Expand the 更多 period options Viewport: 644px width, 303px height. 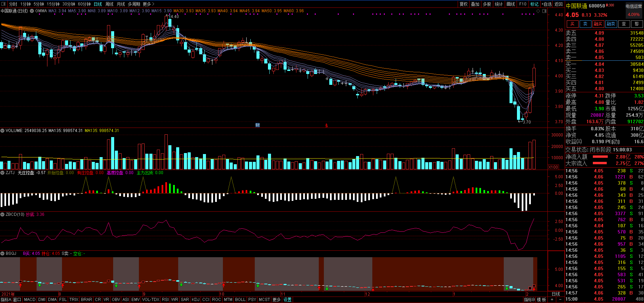148,4
